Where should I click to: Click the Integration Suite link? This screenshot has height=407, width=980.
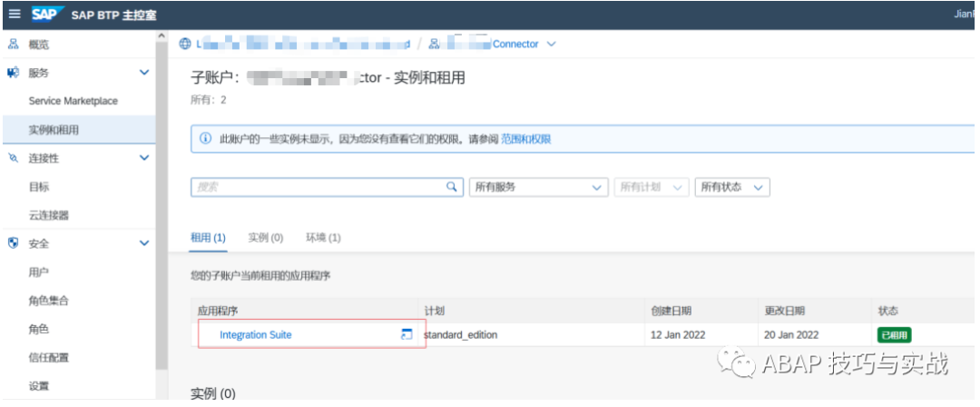pos(256,335)
